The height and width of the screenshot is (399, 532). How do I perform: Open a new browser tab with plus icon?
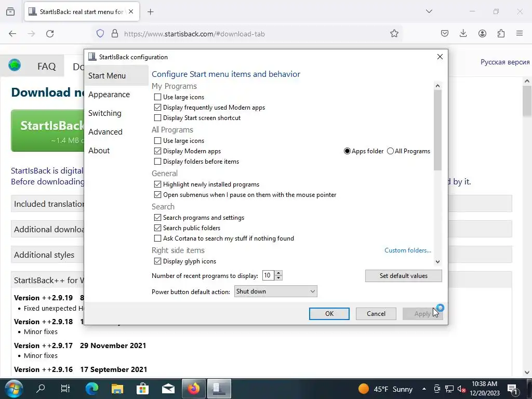(150, 12)
